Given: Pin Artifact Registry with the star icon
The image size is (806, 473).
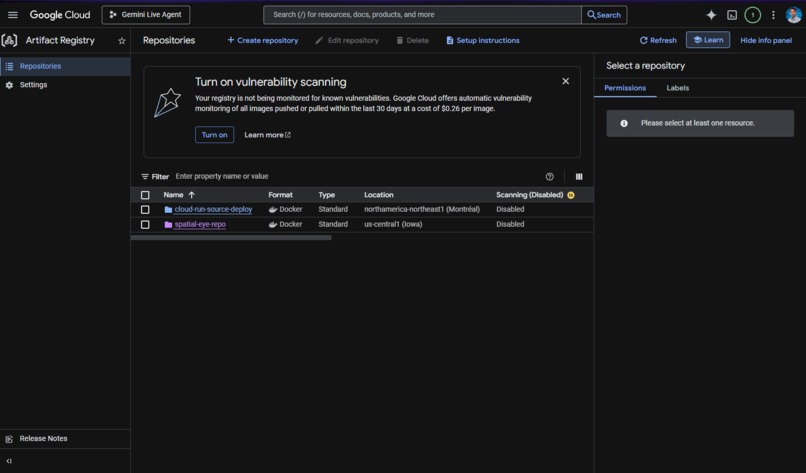Looking at the screenshot, I should point(122,41).
